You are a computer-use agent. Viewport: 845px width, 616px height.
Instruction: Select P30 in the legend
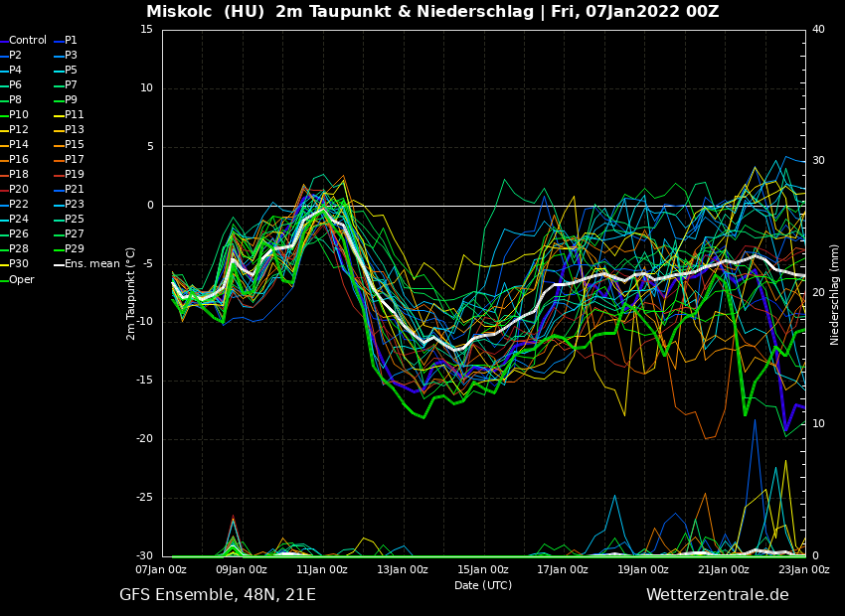click(x=19, y=264)
